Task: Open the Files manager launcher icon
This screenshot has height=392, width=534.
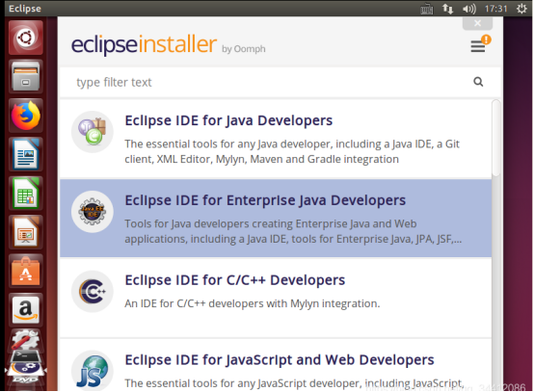Action: (x=26, y=76)
